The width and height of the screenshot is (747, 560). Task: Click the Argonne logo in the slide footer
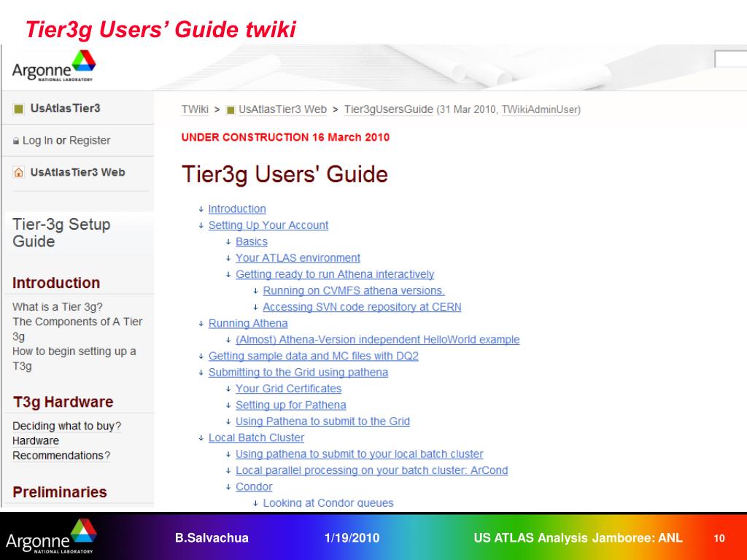(x=51, y=536)
